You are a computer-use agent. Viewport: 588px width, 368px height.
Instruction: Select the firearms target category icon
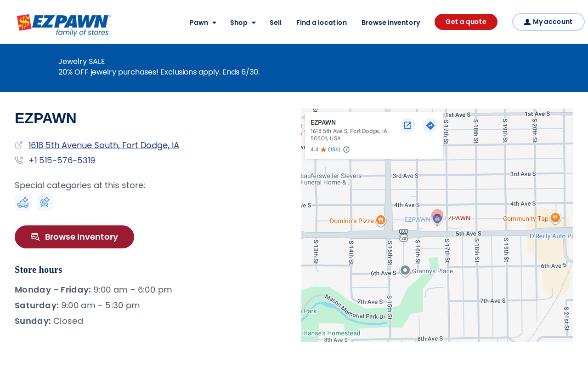click(45, 202)
